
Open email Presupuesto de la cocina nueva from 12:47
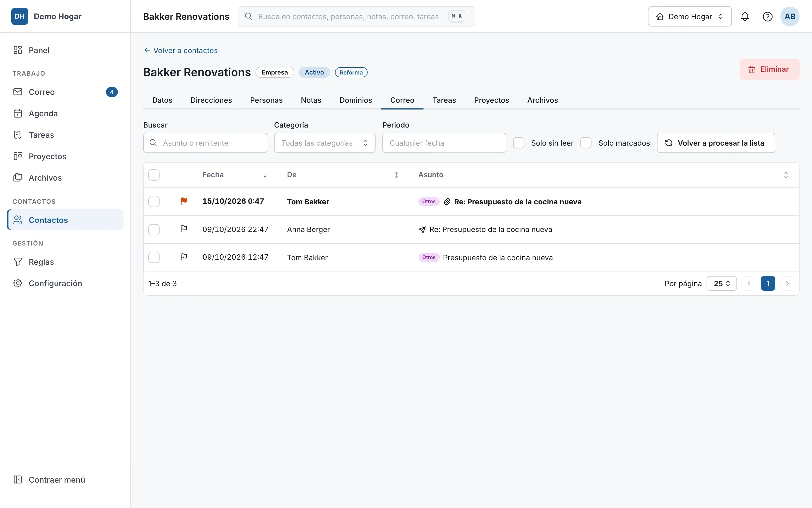point(498,258)
